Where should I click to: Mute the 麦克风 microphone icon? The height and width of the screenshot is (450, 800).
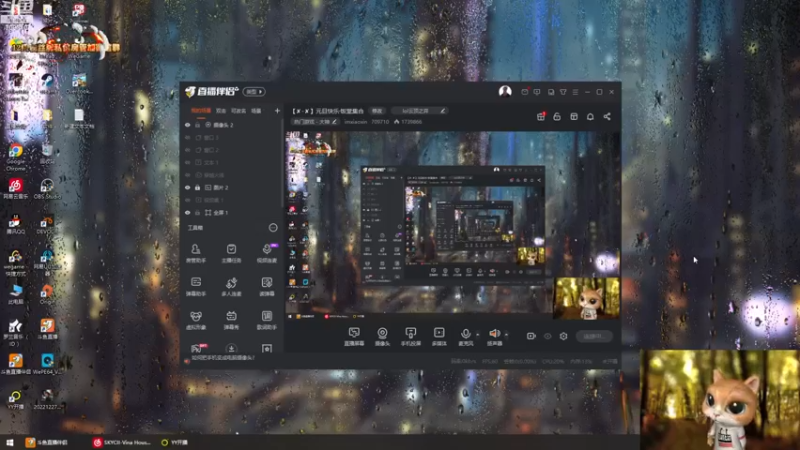pyautogui.click(x=465, y=334)
